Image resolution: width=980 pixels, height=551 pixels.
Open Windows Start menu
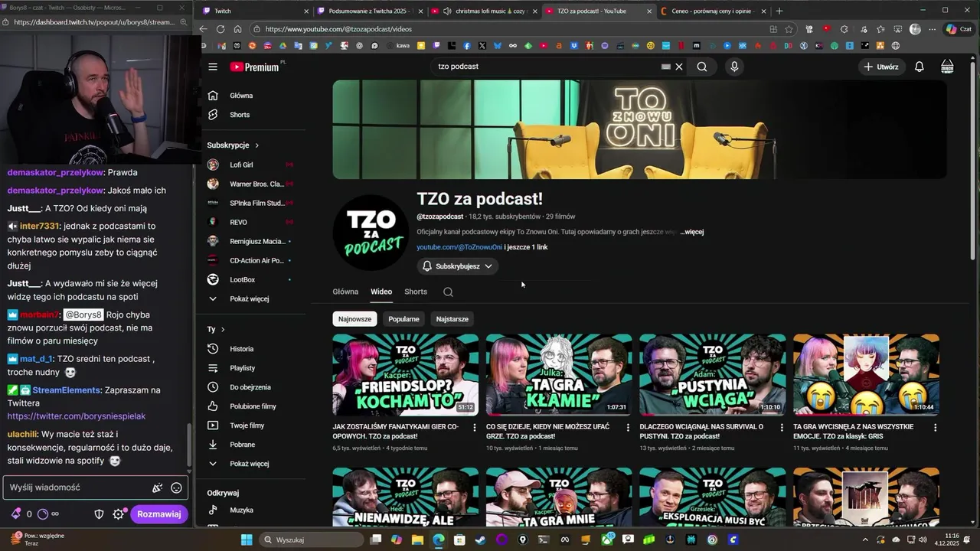(x=247, y=540)
